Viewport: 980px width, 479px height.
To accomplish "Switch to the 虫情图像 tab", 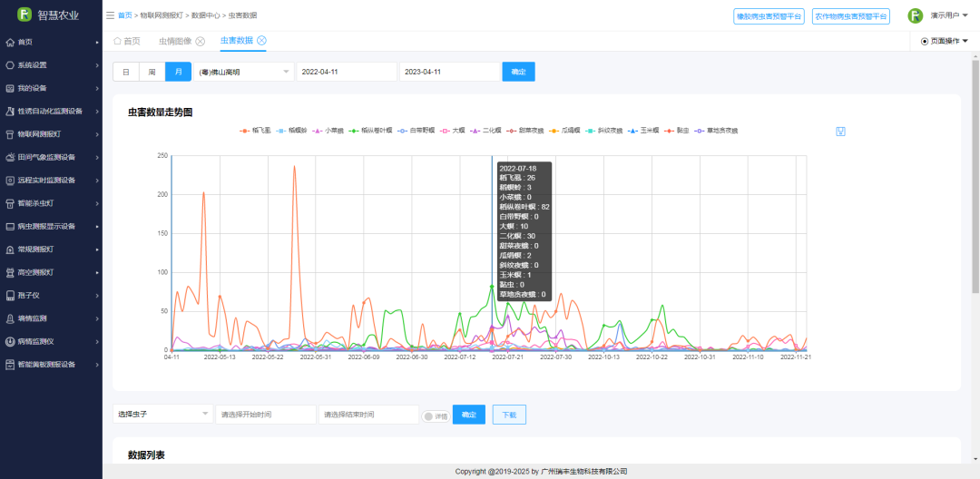I will coord(174,41).
